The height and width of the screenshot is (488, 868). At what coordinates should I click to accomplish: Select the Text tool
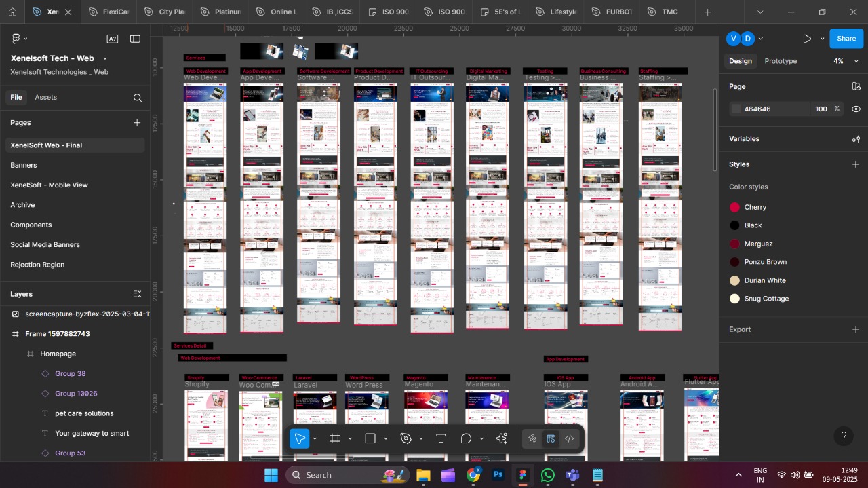point(441,438)
